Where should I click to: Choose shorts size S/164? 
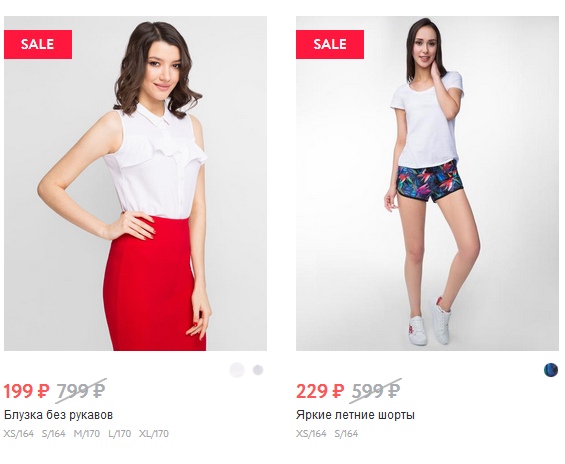[x=346, y=433]
